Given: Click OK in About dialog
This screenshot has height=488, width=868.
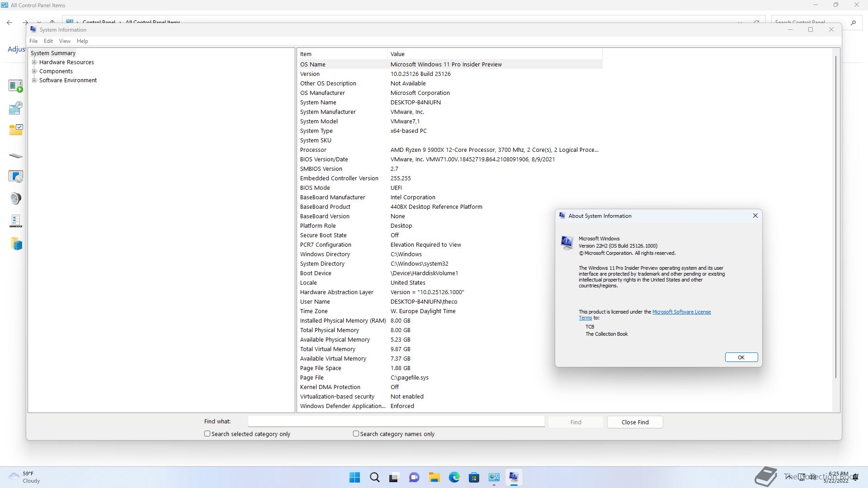Looking at the screenshot, I should pyautogui.click(x=741, y=357).
